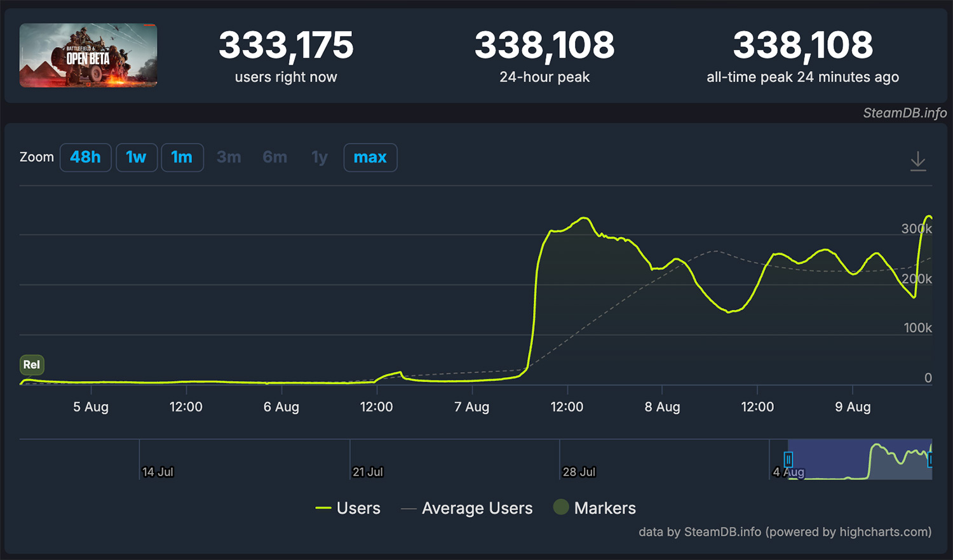Click the 24-hour peak label

click(x=544, y=77)
